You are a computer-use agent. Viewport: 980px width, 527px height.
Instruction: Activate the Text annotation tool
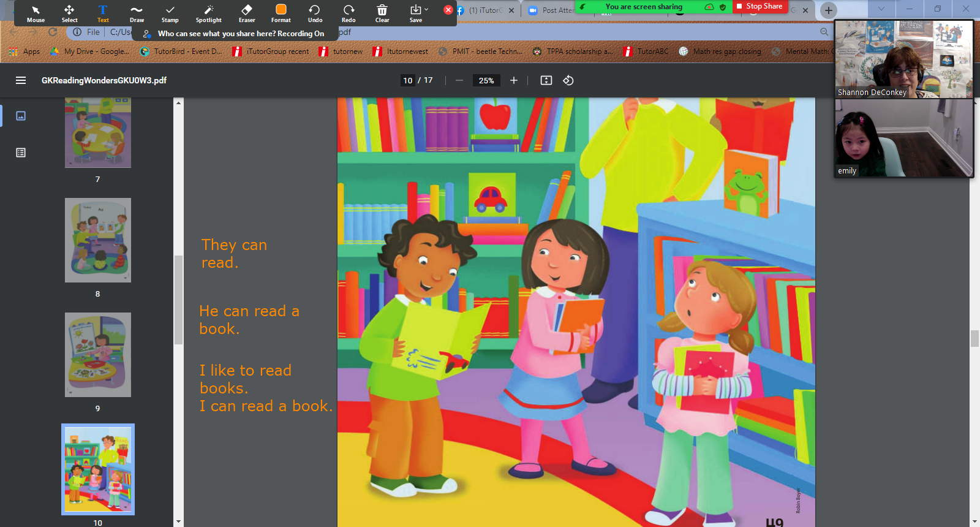coord(103,13)
